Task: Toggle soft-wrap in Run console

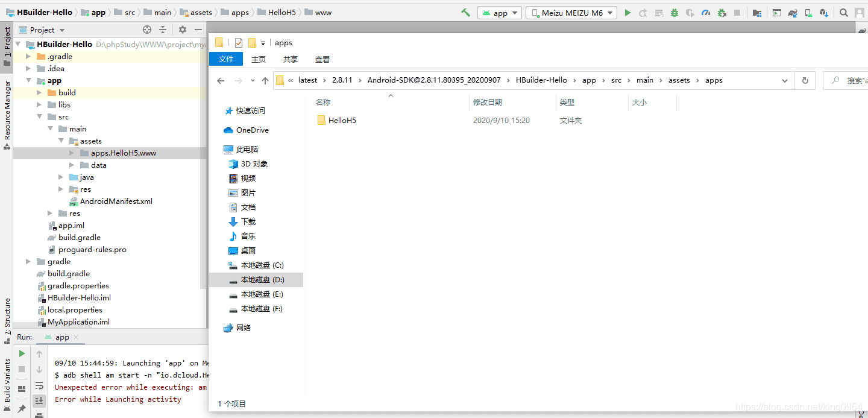Action: click(39, 385)
